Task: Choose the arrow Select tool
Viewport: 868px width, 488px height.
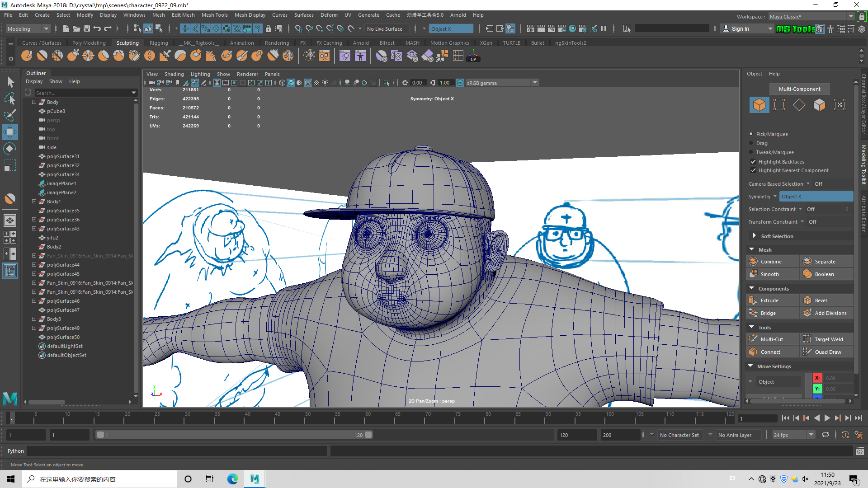Action: point(10,82)
